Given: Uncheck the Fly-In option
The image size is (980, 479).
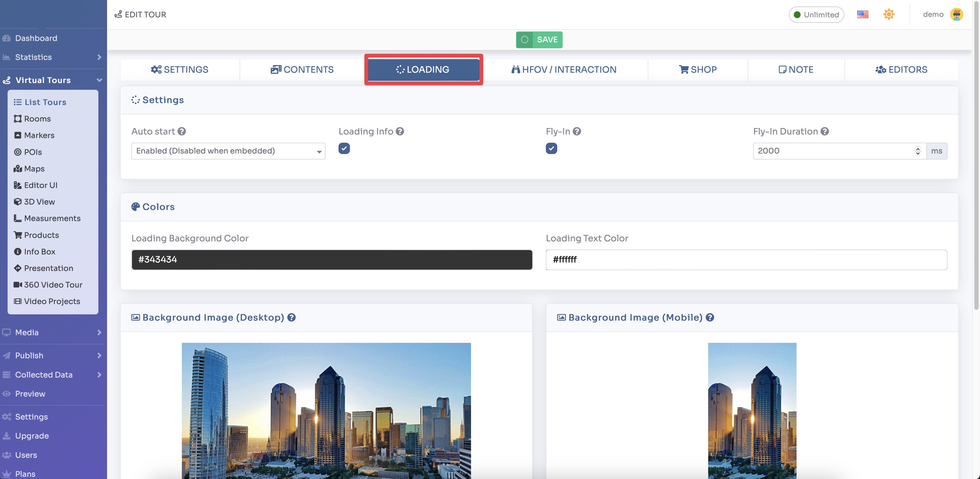Looking at the screenshot, I should pyautogui.click(x=551, y=148).
